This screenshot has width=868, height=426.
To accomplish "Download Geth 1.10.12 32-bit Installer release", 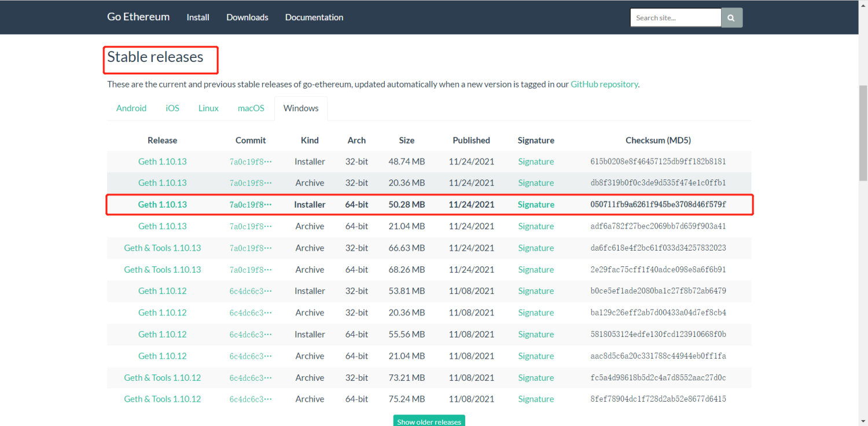I will click(163, 291).
